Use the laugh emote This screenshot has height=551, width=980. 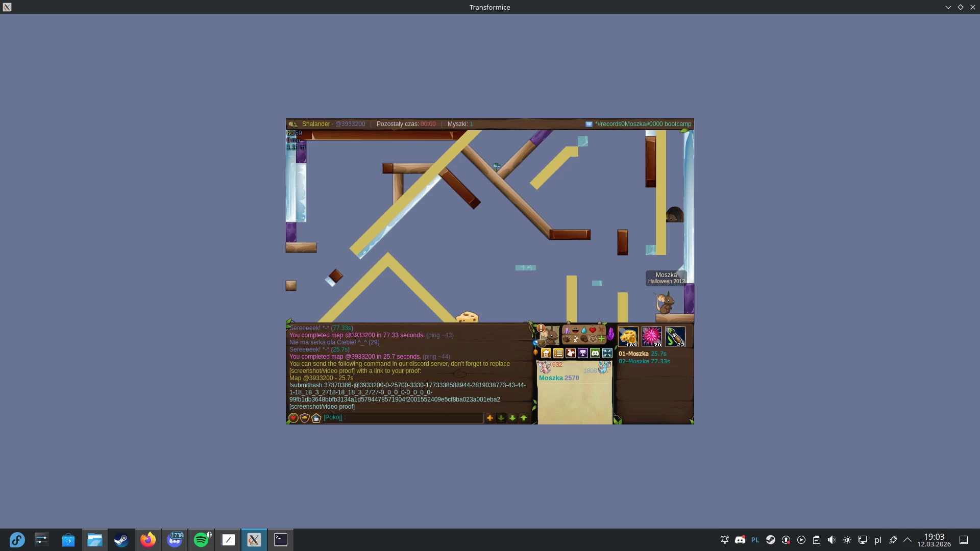point(575,330)
